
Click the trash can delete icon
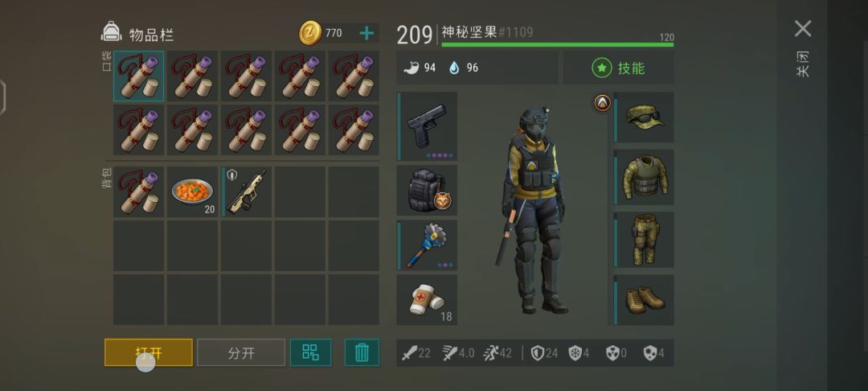[362, 352]
